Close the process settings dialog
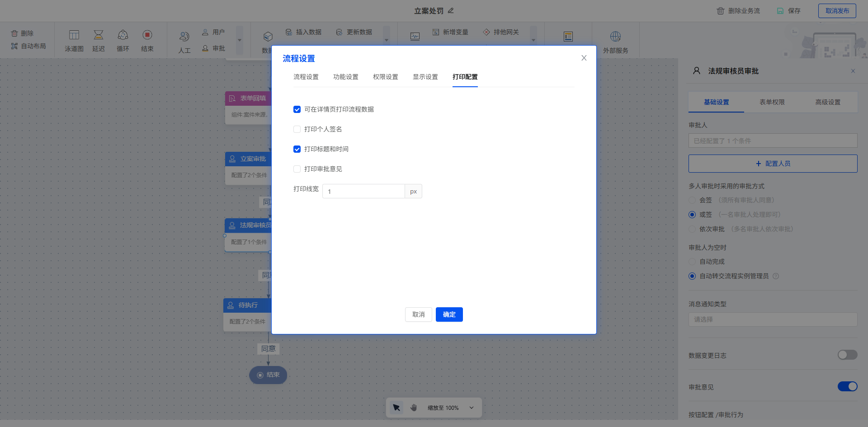 [584, 58]
